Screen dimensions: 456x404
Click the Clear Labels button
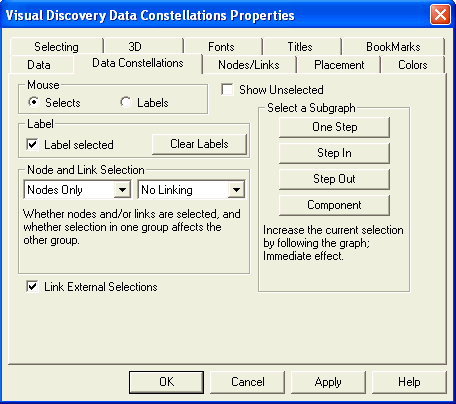tap(199, 144)
